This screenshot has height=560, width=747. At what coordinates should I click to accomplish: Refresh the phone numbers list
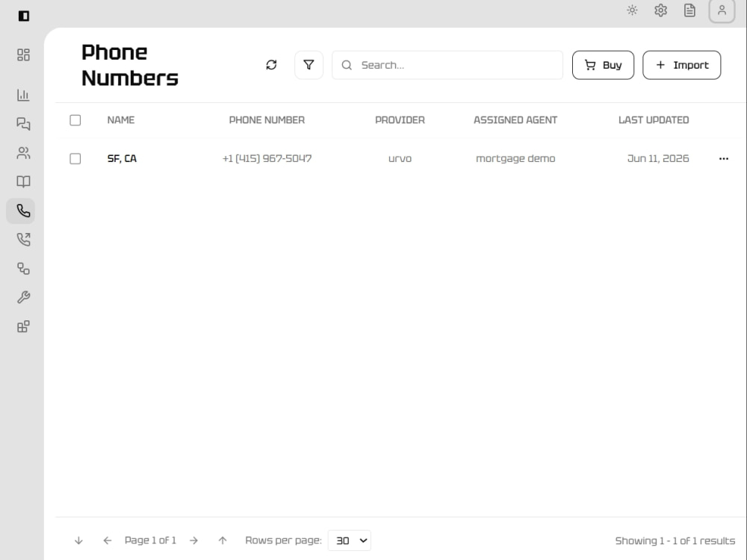click(x=272, y=65)
